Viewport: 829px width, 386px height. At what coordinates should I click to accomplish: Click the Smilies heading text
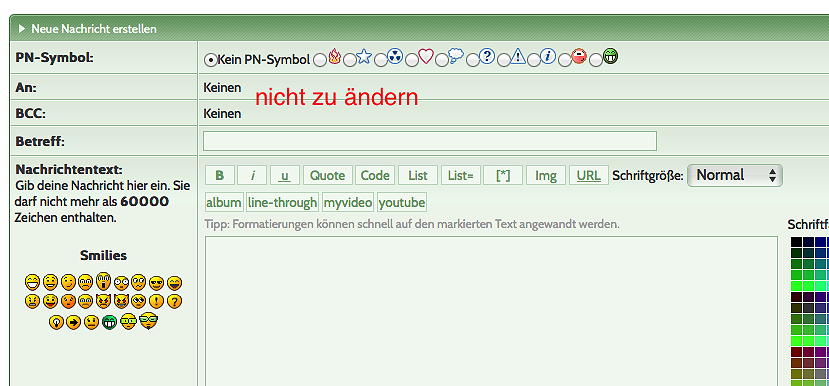tap(104, 255)
